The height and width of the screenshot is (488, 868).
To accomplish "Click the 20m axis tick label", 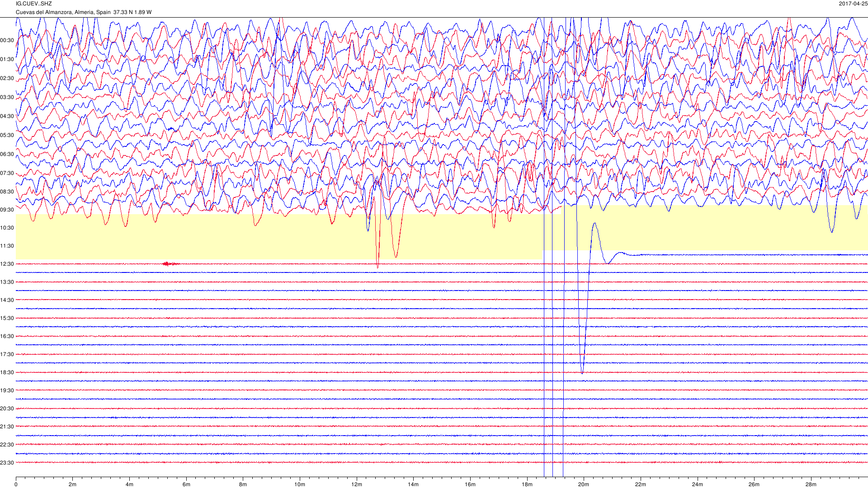I will pyautogui.click(x=584, y=485).
